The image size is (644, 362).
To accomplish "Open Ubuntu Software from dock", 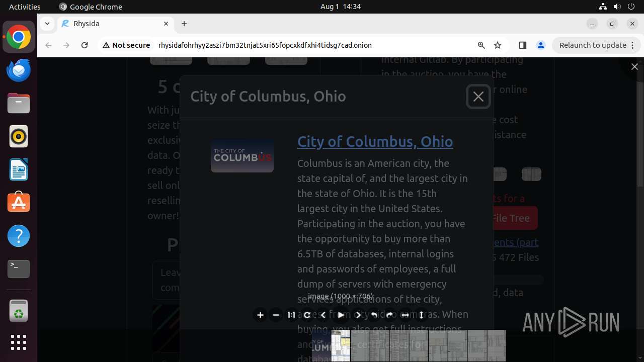I will (19, 203).
